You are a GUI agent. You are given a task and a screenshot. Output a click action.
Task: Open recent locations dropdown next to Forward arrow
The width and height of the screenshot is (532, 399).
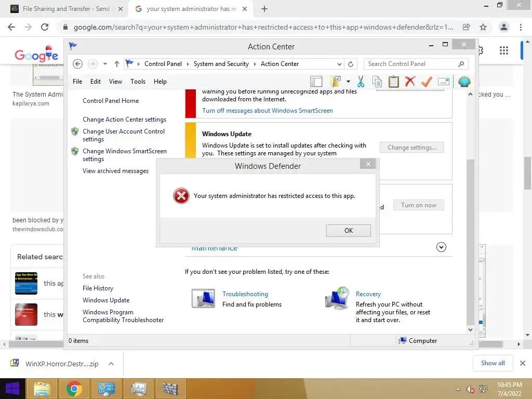105,64
